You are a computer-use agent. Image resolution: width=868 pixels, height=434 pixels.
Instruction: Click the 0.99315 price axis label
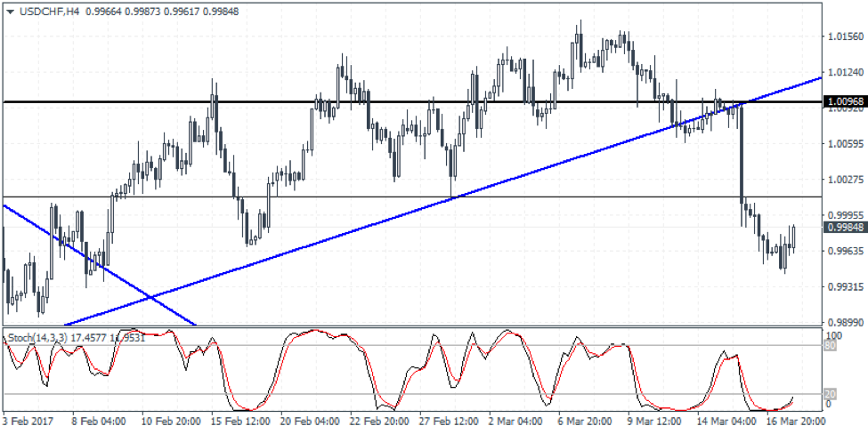tap(844, 287)
